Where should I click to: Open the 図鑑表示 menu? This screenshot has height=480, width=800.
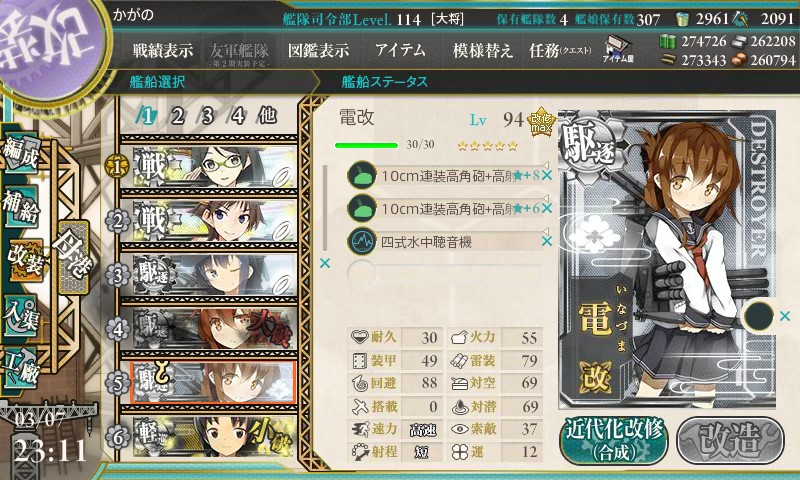click(318, 50)
